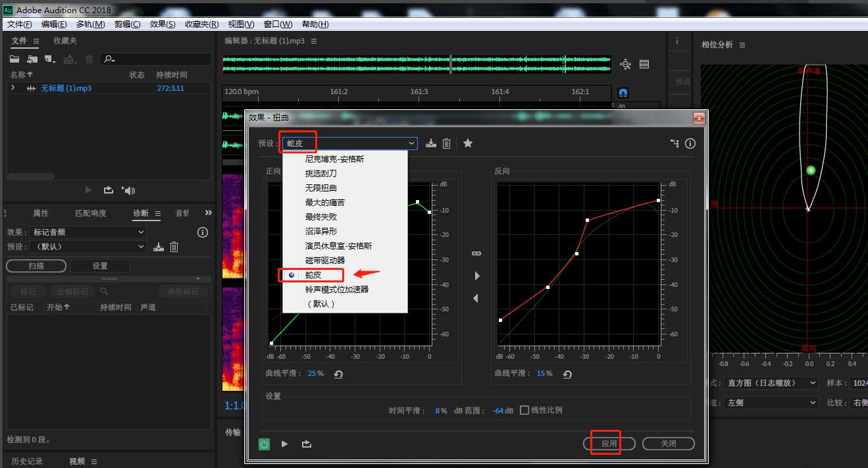Play the distortion preview
This screenshot has height=468, width=868.
point(284,444)
